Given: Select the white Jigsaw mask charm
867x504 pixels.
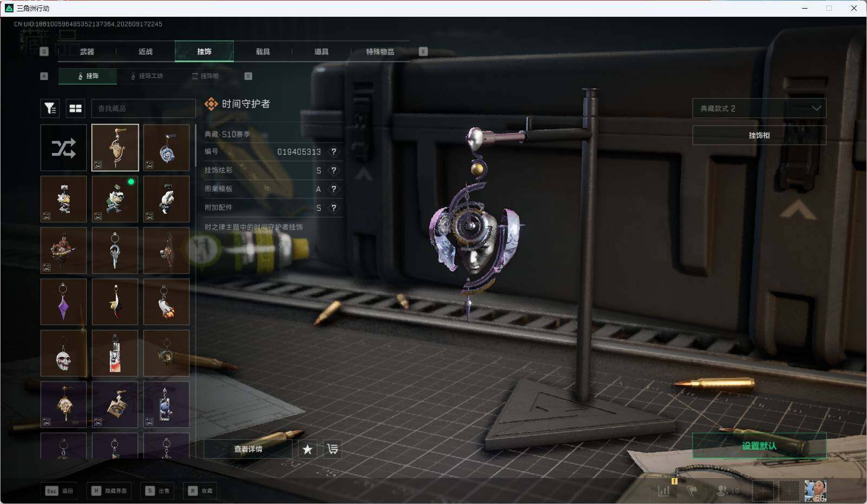Looking at the screenshot, I should coord(63,353).
